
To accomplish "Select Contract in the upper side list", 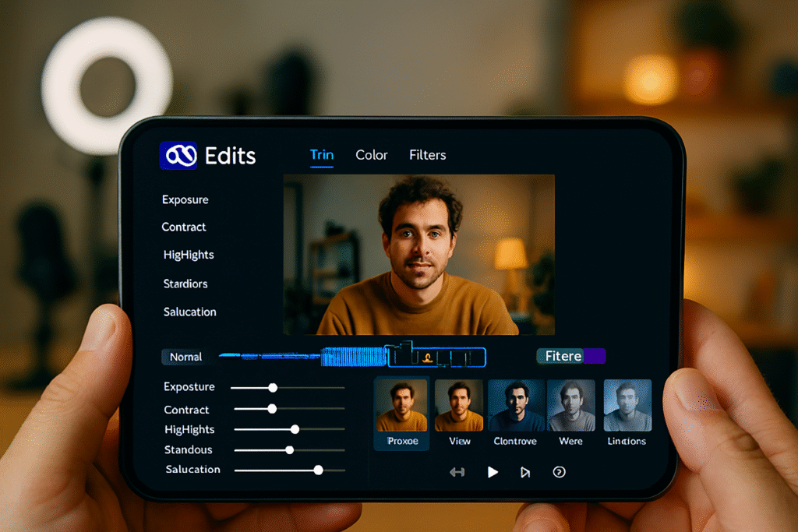I will (184, 227).
